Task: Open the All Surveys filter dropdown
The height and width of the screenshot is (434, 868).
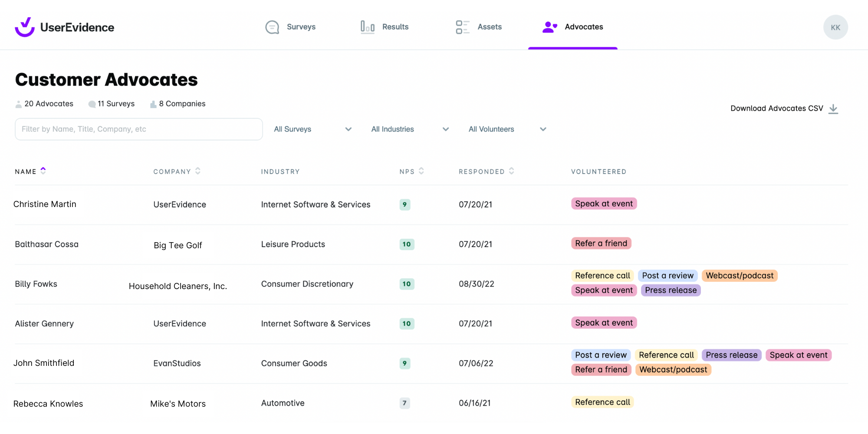Action: [313, 129]
